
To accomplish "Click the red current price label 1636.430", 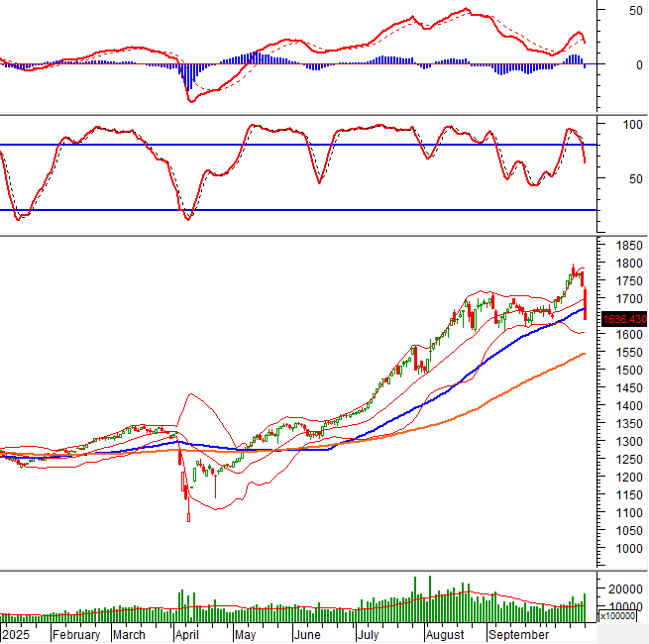I will point(623,318).
